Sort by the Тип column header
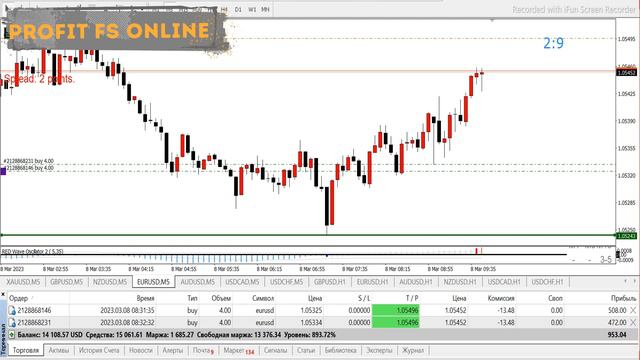Screen dimensions: 640x360 tap(192, 298)
